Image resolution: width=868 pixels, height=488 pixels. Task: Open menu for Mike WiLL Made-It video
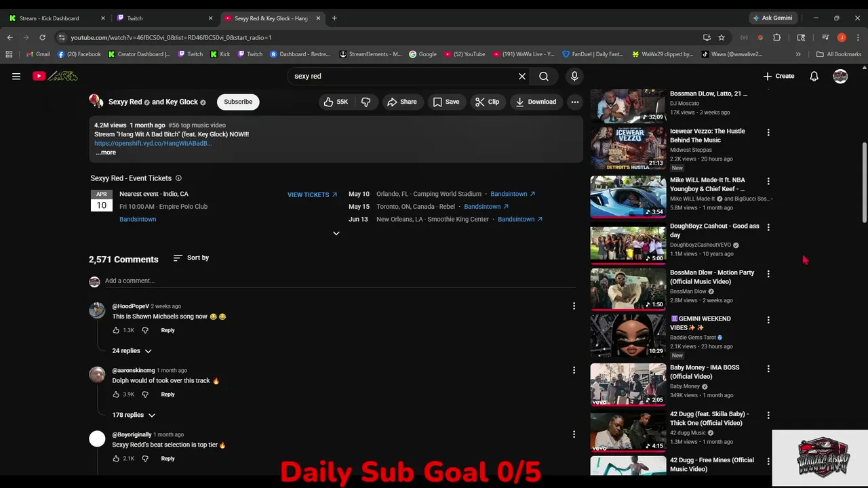pyautogui.click(x=768, y=182)
